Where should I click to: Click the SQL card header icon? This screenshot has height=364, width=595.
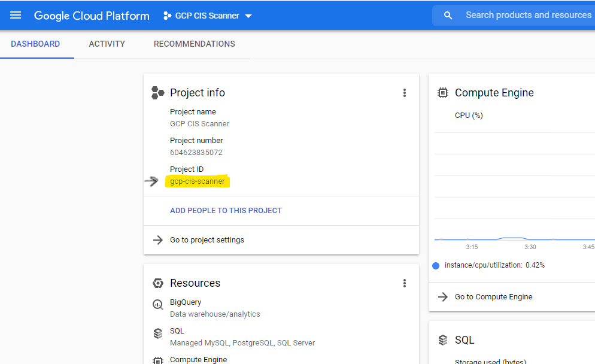(x=442, y=339)
